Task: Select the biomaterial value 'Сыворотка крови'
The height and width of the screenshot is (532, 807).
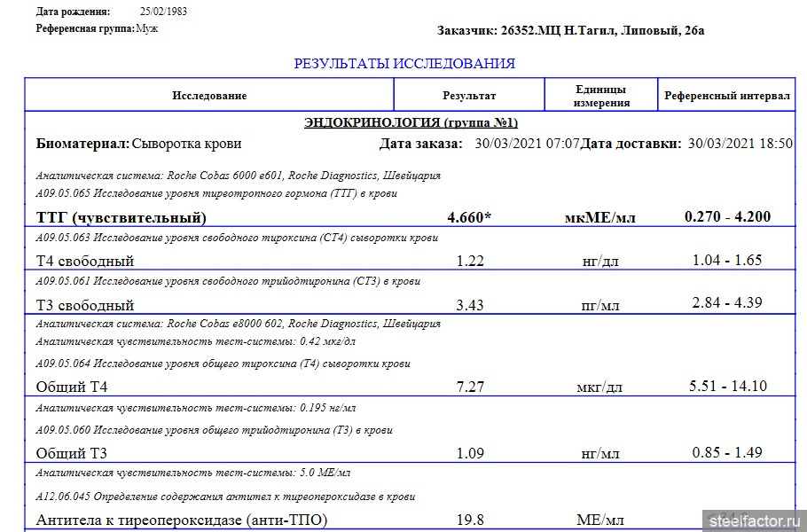Action: (x=186, y=144)
